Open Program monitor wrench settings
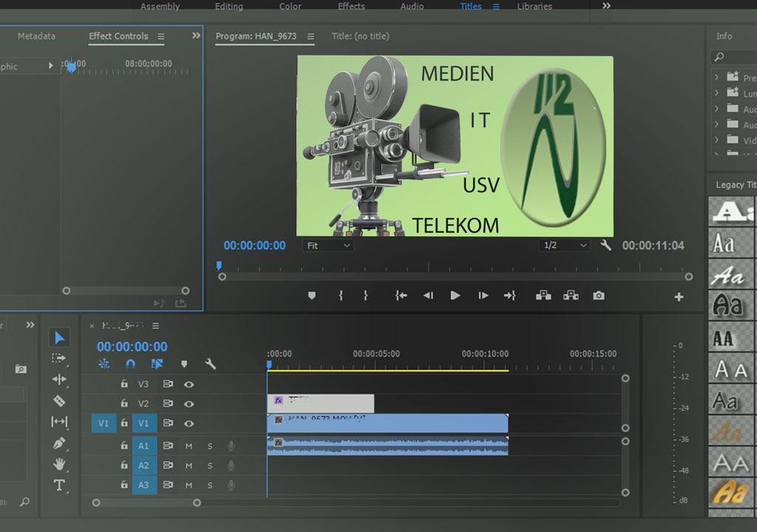 click(x=606, y=245)
